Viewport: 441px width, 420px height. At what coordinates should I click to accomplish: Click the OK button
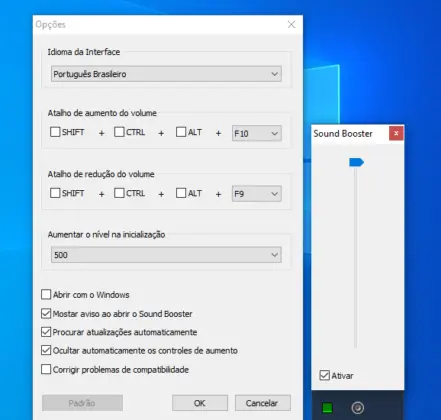200,403
